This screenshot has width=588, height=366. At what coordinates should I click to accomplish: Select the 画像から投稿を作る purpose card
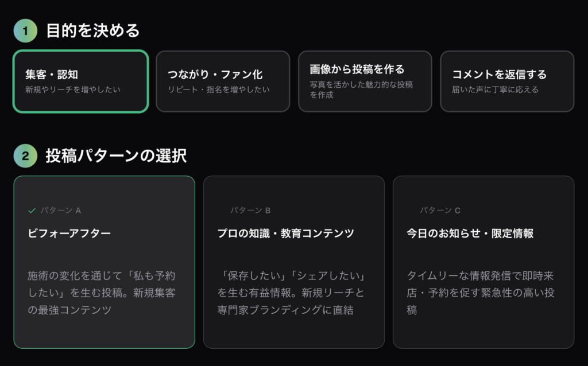[365, 81]
